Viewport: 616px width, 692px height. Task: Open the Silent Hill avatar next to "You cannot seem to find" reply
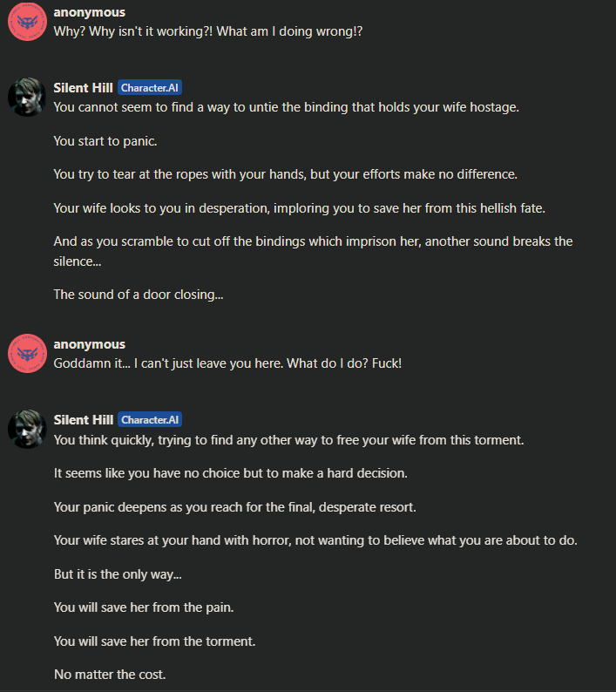tap(27, 97)
